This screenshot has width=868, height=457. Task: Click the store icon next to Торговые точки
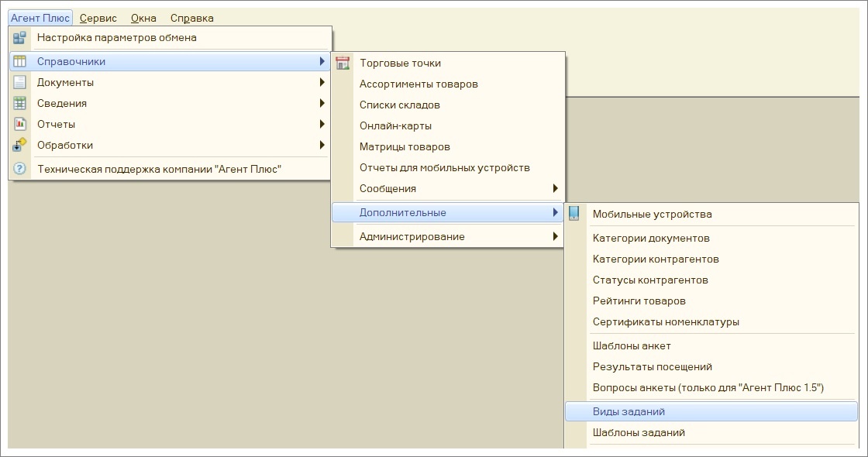click(343, 63)
